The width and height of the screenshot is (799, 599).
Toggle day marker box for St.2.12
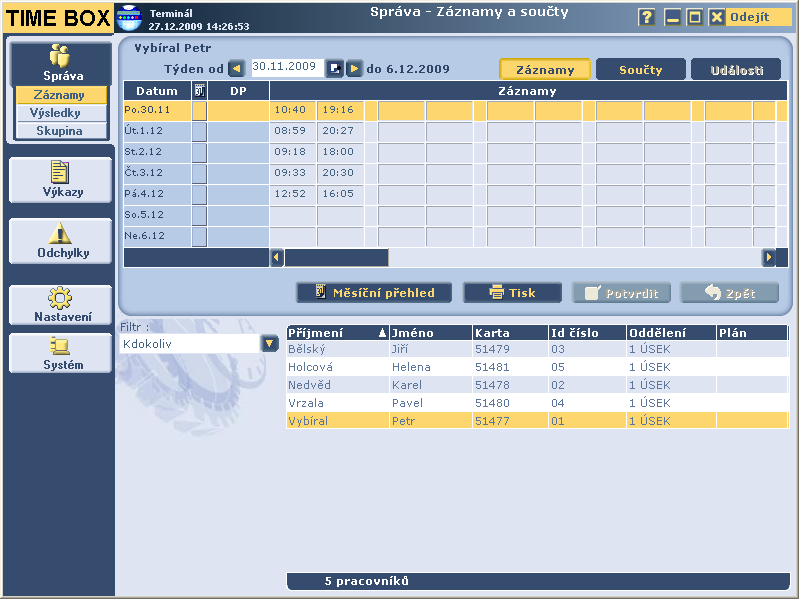coord(199,152)
